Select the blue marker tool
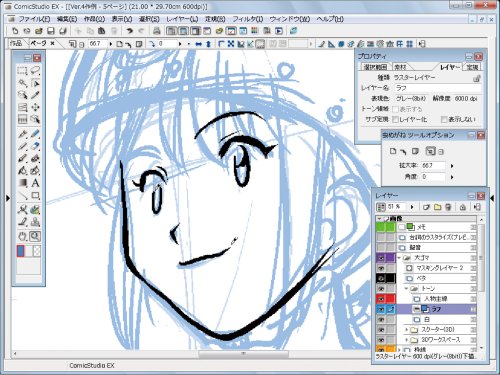Screen dimensions: 500x375 35,134
